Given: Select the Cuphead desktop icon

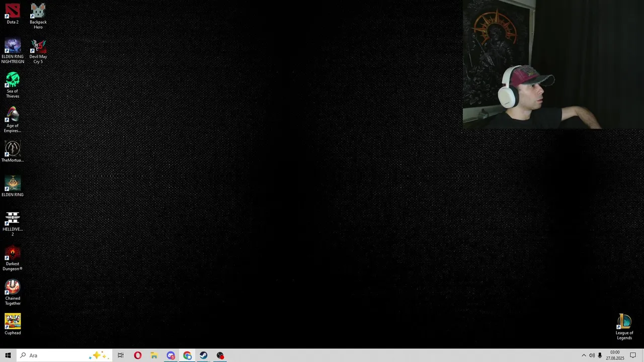Looking at the screenshot, I should click(x=13, y=325).
